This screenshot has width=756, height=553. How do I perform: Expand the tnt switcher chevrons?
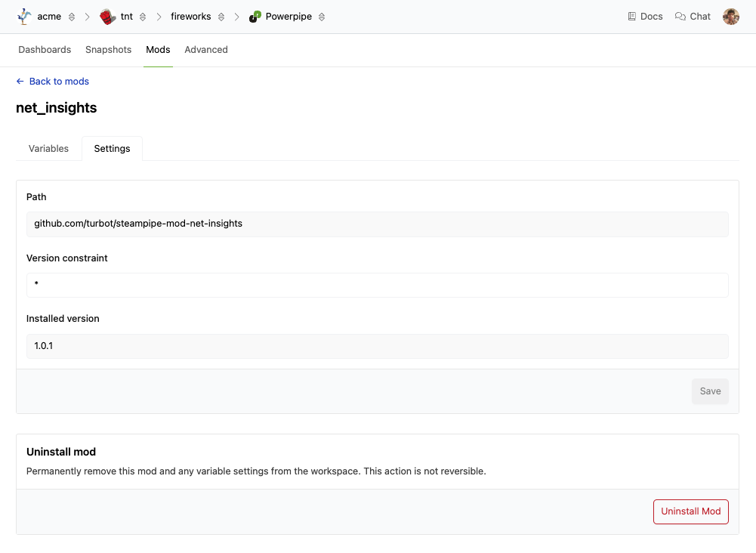point(143,17)
